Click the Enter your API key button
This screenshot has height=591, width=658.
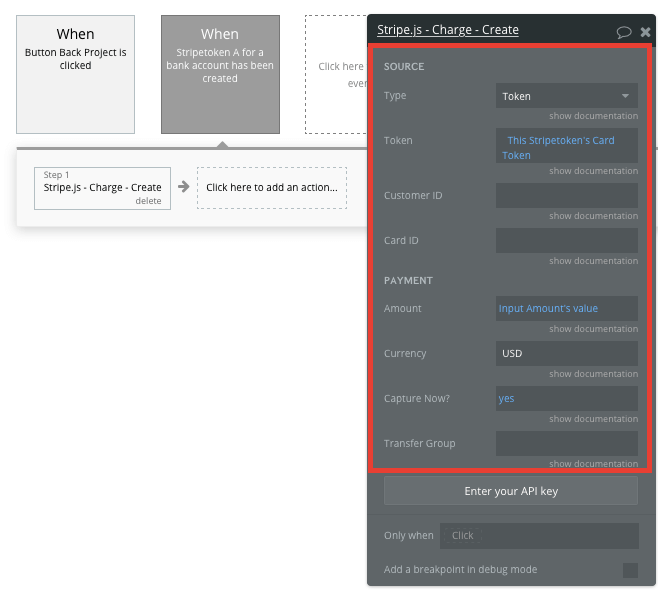tap(511, 491)
